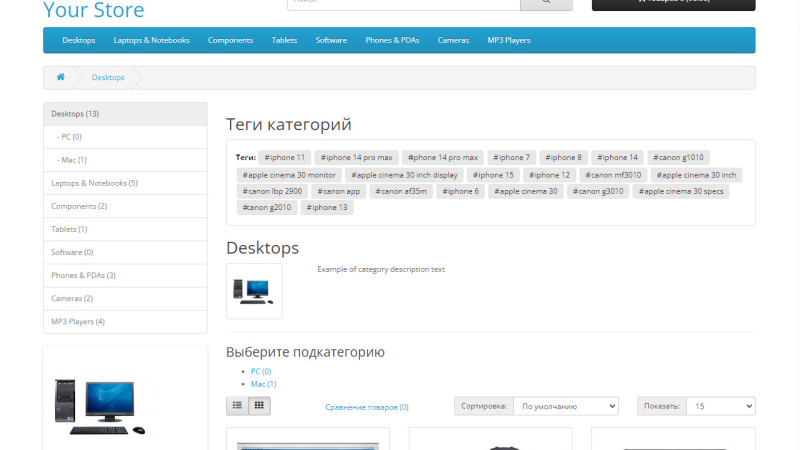The height and width of the screenshot is (450, 800).
Task: Select Software (0) in sidebar
Action: [126, 252]
